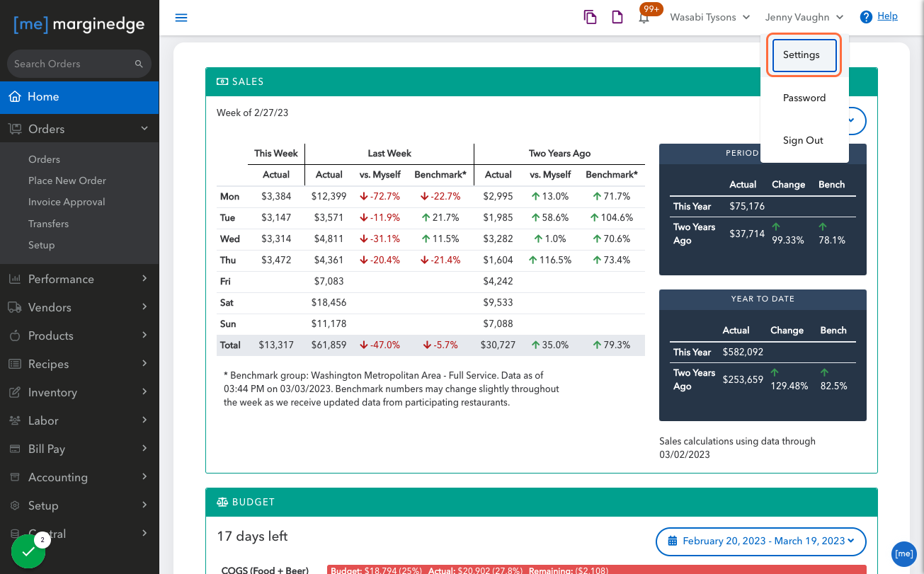Click the scales icon in Budget header
This screenshot has height=574, width=924.
(x=222, y=502)
